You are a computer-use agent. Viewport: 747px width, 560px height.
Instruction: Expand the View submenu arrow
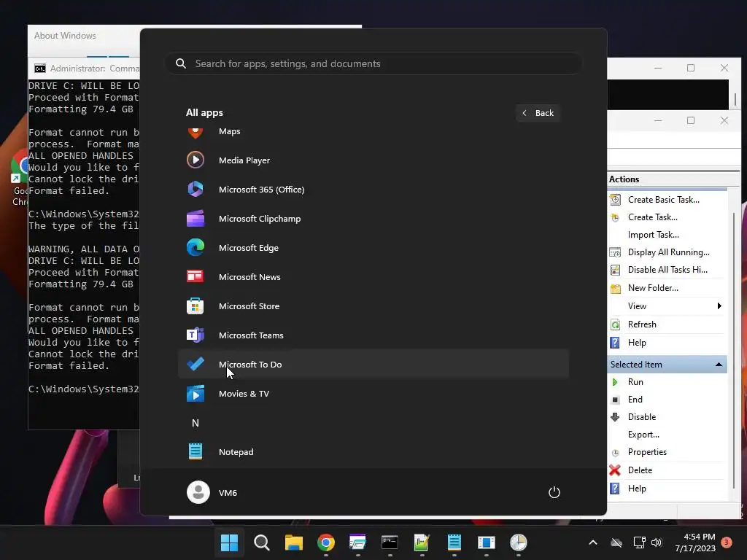click(719, 306)
